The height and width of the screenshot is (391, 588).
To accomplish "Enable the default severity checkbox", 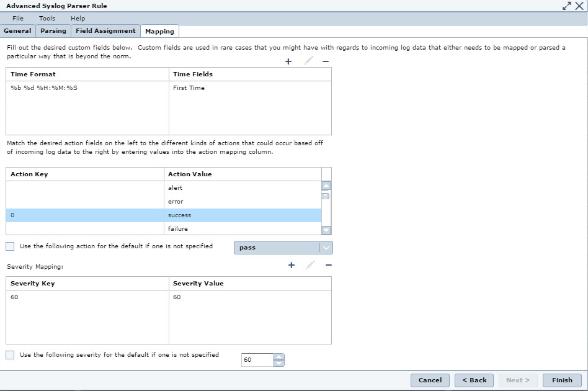I will 10,354.
